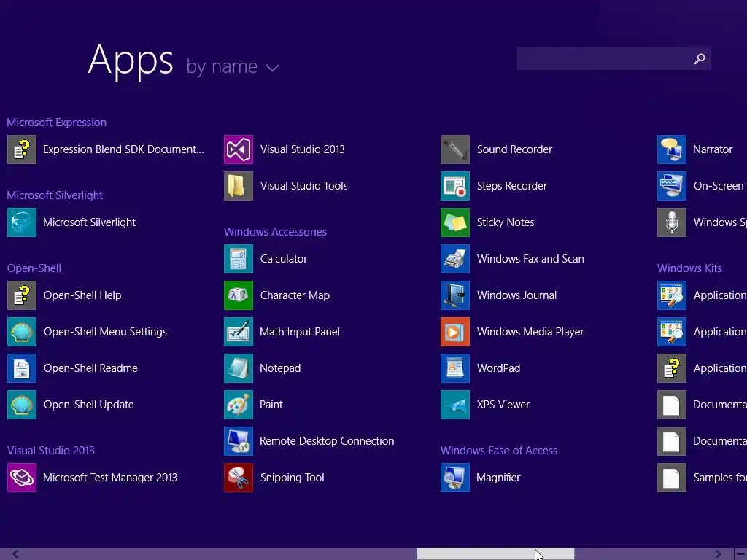747x560 pixels.
Task: Open the Samples document icon under Windows Kits
Action: pos(672,478)
